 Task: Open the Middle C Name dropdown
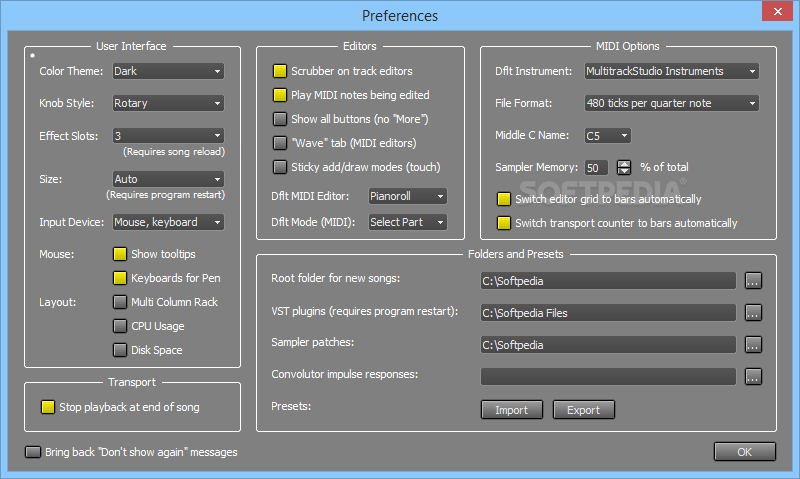607,136
